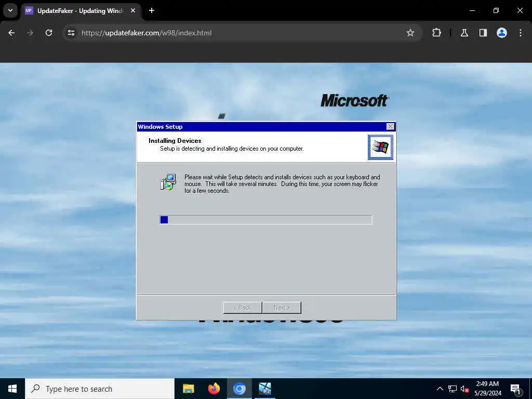Image resolution: width=532 pixels, height=399 pixels.
Task: Click the browser forward arrow
Action: click(30, 33)
